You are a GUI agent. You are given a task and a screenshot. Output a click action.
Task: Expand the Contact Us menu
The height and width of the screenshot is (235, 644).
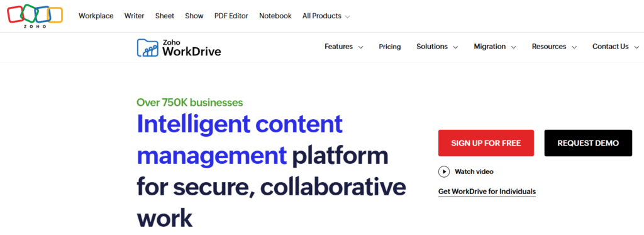point(616,47)
